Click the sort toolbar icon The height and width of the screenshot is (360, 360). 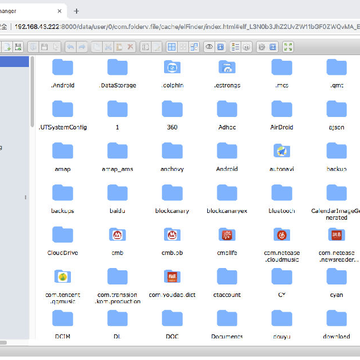click(246, 47)
